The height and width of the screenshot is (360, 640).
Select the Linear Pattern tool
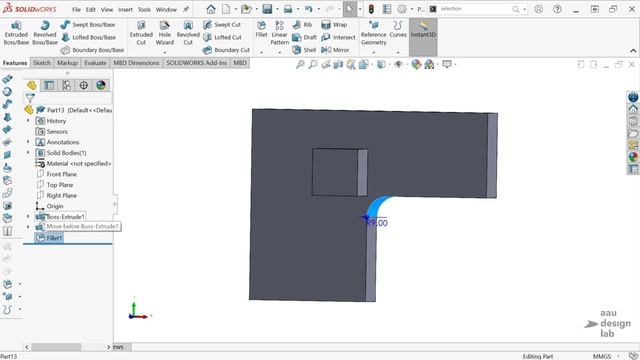pyautogui.click(x=280, y=33)
